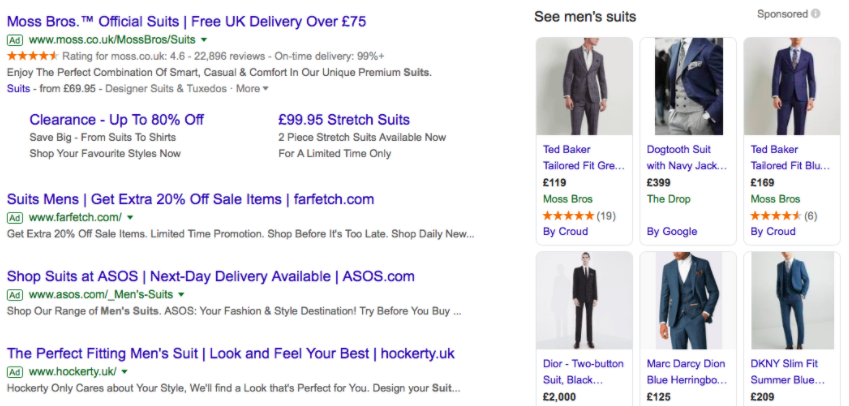The height and width of the screenshot is (406, 849).
Task: Click five-star rating on Ted Baker grey suit
Action: [568, 216]
